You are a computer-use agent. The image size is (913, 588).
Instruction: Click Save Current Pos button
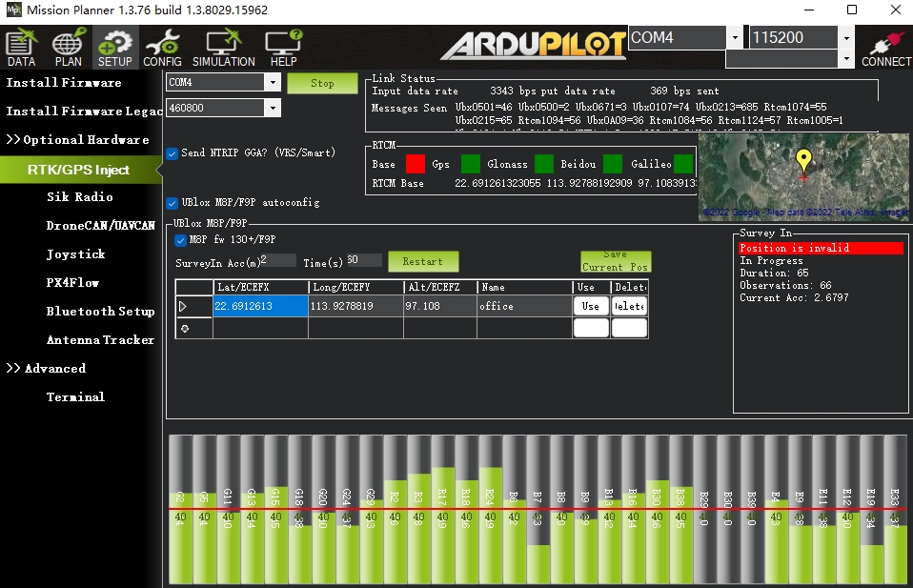616,261
